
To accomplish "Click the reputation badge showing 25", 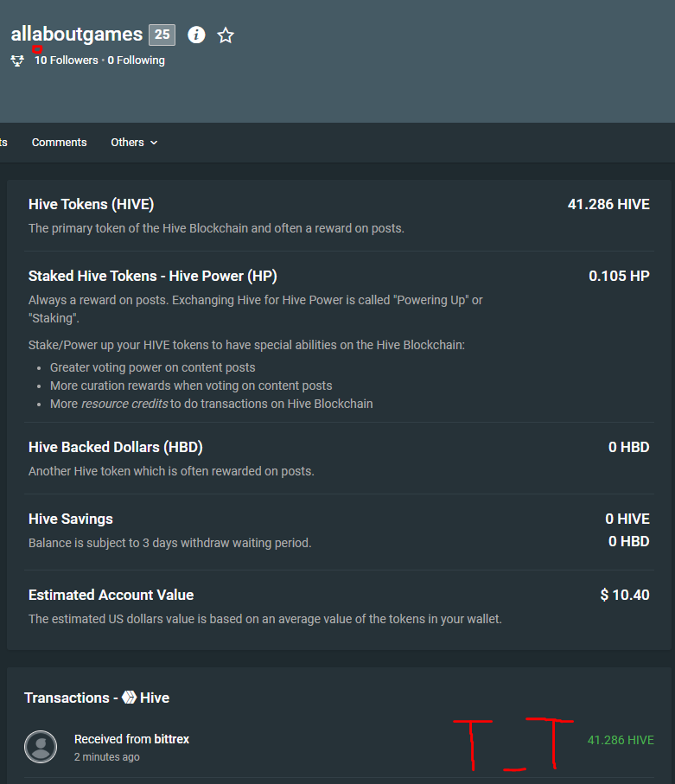I will point(162,35).
